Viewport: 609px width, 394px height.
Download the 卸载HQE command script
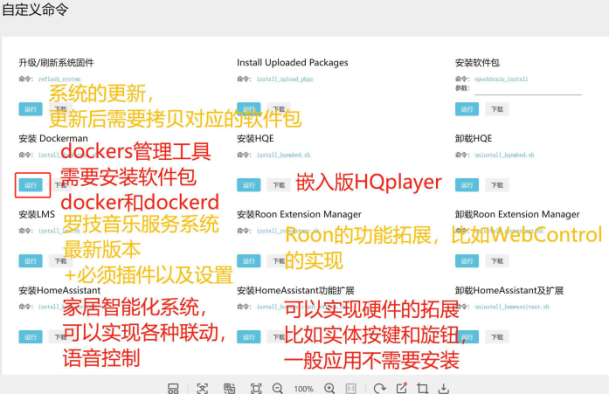point(497,185)
